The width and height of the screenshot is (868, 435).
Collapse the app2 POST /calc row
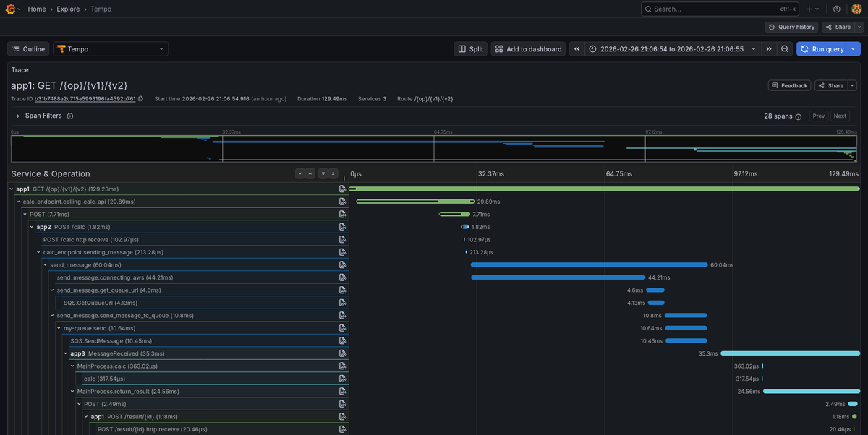(33, 227)
